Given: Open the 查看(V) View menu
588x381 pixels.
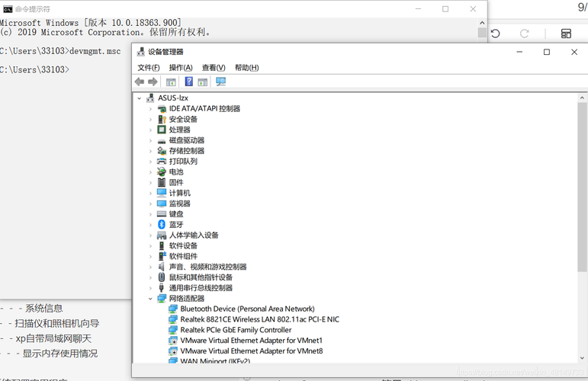Looking at the screenshot, I should (x=214, y=68).
